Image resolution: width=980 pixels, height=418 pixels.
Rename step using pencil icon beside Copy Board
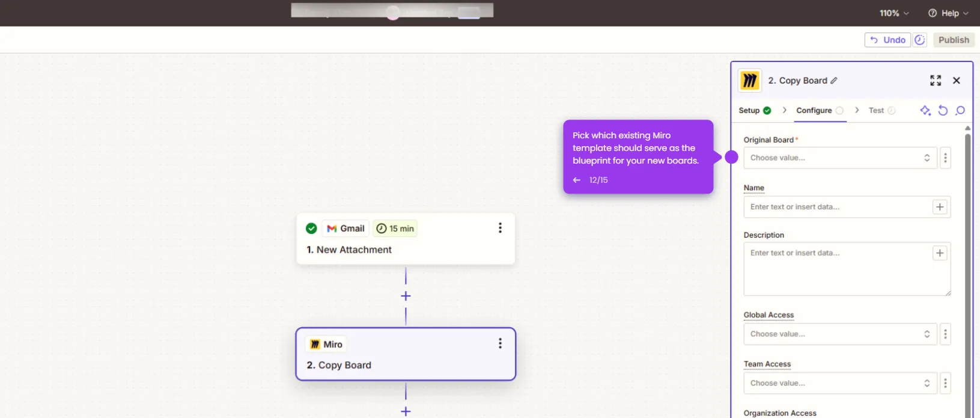coord(834,81)
